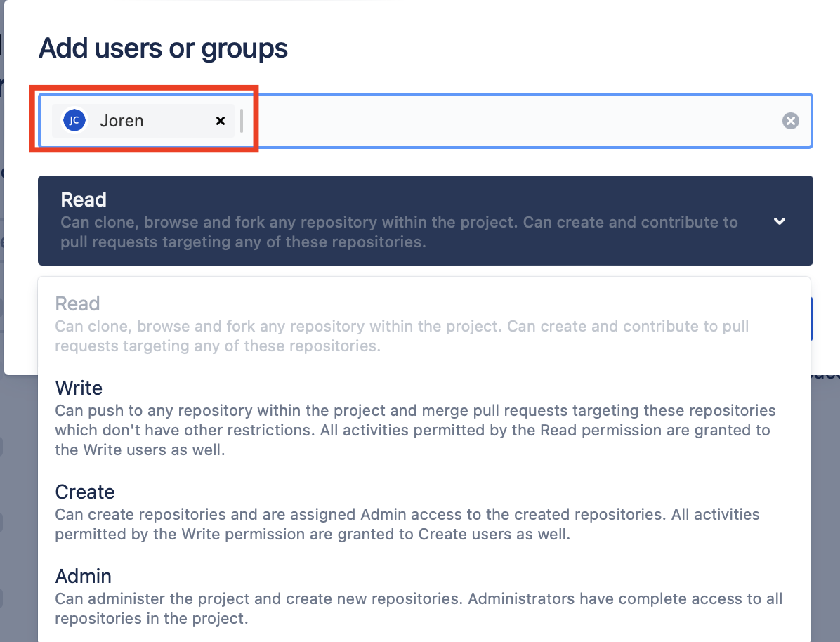Click the blue button behind dropdown list
The height and width of the screenshot is (642, 840).
pos(812,318)
